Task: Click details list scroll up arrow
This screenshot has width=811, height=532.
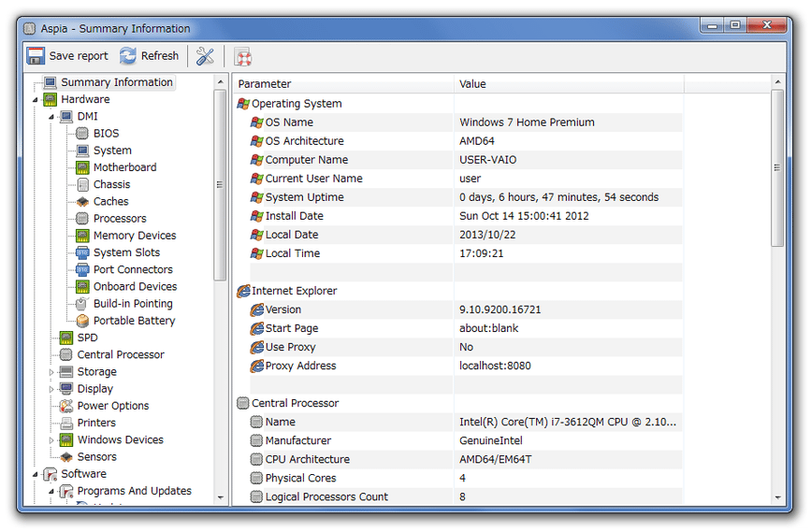Action: pos(777,81)
